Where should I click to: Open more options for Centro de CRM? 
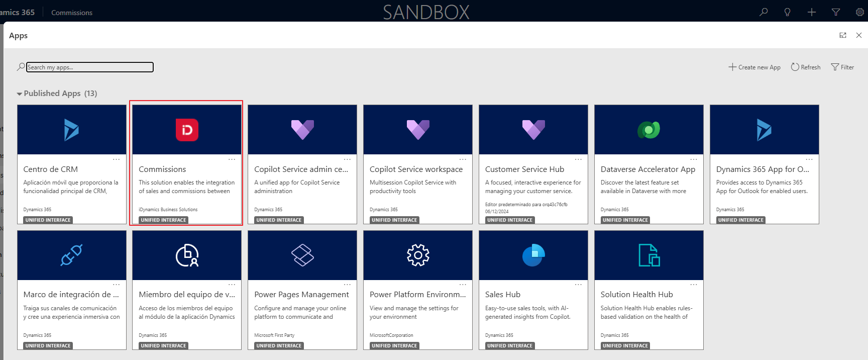(x=117, y=159)
